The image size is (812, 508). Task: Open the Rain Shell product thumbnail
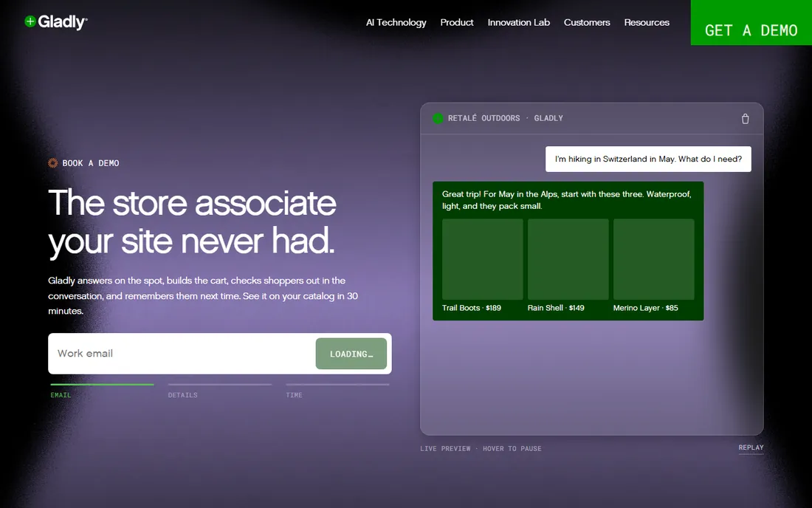point(568,259)
